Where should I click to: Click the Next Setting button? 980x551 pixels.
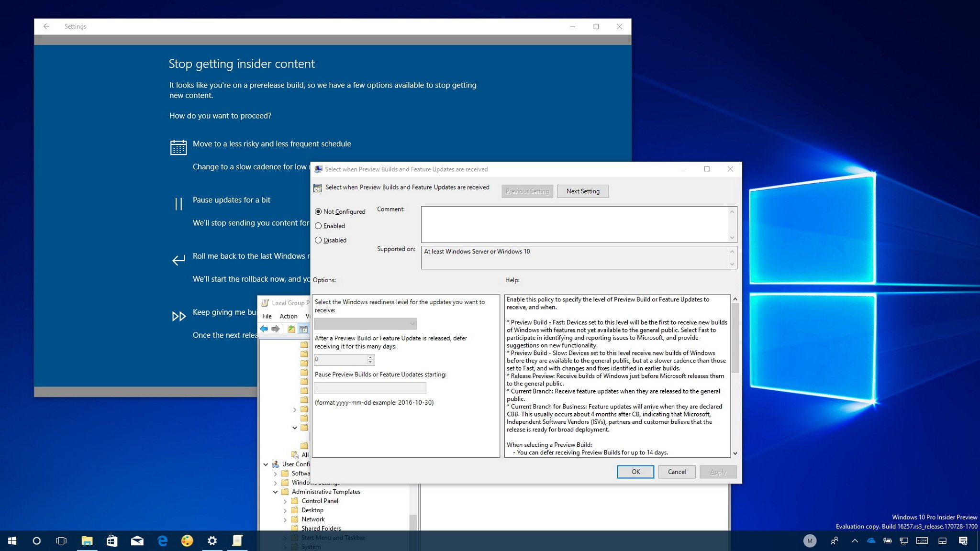(583, 191)
